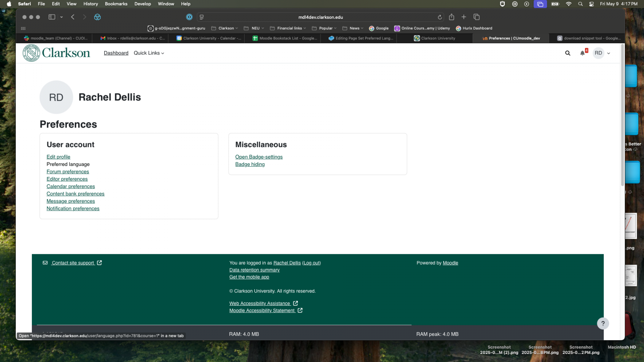Open the Develop menu

tap(143, 4)
